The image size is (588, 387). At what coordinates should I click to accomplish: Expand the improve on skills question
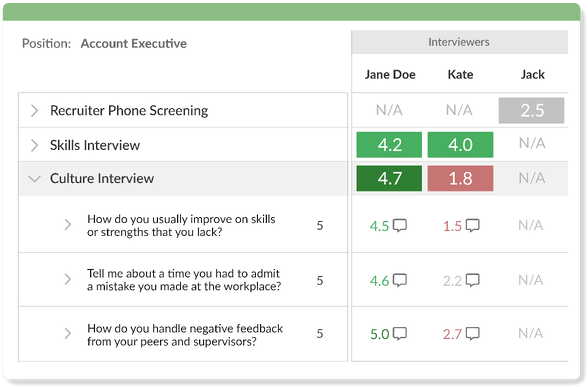tap(68, 225)
